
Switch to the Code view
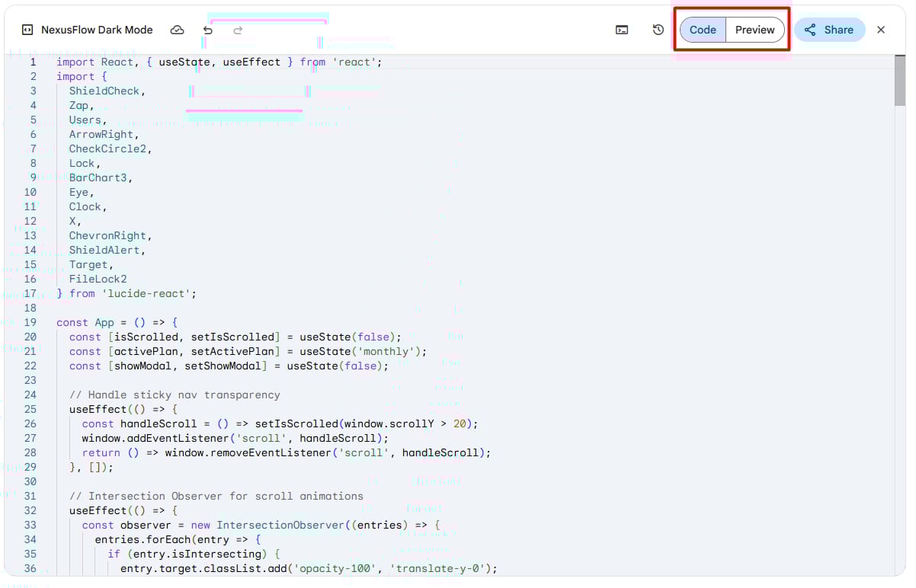click(703, 30)
